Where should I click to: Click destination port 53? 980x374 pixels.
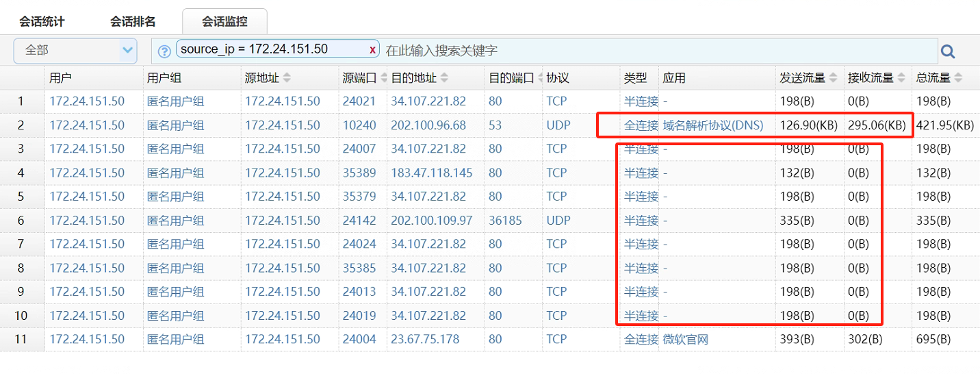tap(495, 125)
